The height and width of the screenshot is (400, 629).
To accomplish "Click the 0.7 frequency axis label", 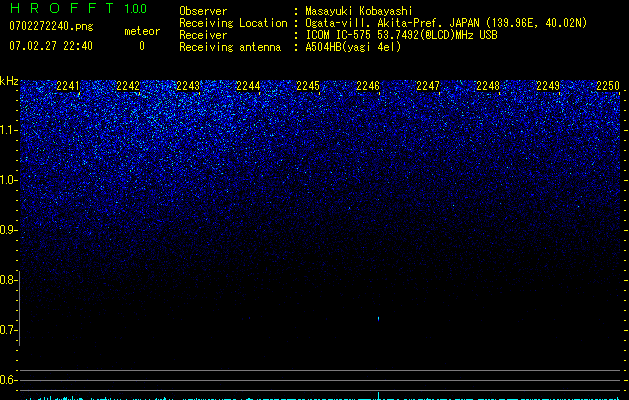I will [8, 330].
